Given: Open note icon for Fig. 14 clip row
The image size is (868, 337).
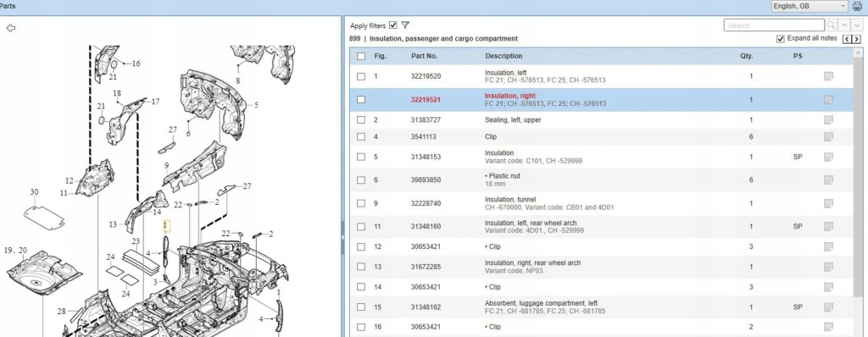Looking at the screenshot, I should coord(828,287).
